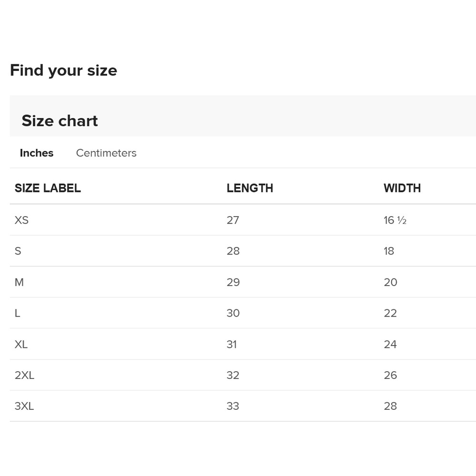This screenshot has width=476, height=476.
Task: Select the SIZE LABEL column header
Action: 48,188
